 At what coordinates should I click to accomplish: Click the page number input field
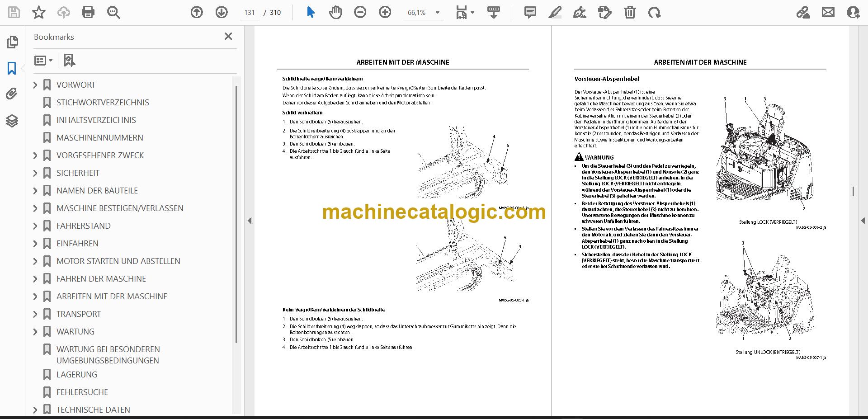tap(250, 13)
